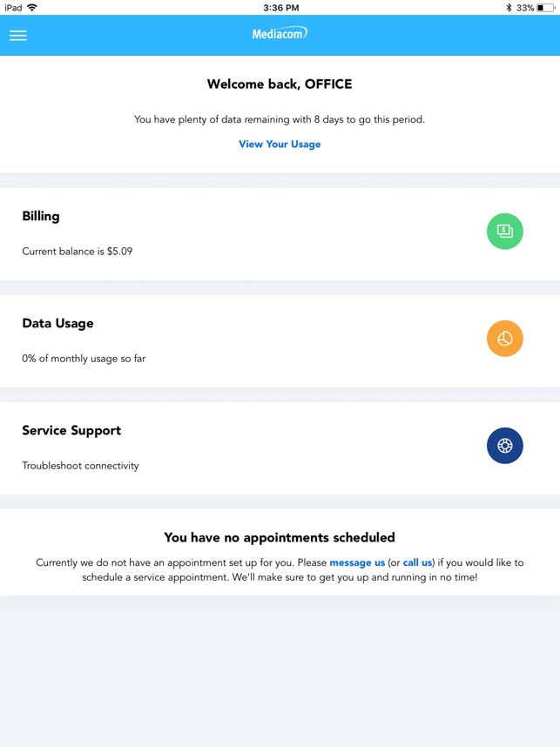The image size is (560, 747).
Task: Tap "0% of monthly usage so far"
Action: [x=84, y=359]
